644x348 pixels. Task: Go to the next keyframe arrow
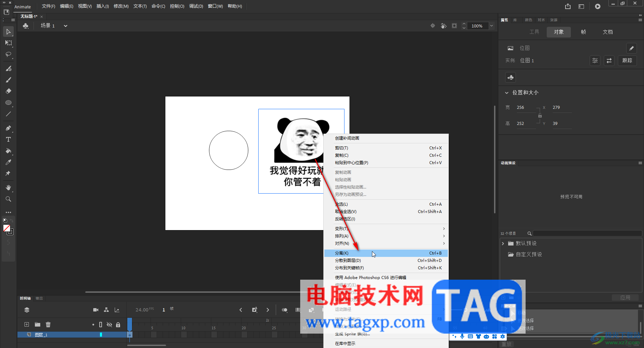[x=268, y=310]
